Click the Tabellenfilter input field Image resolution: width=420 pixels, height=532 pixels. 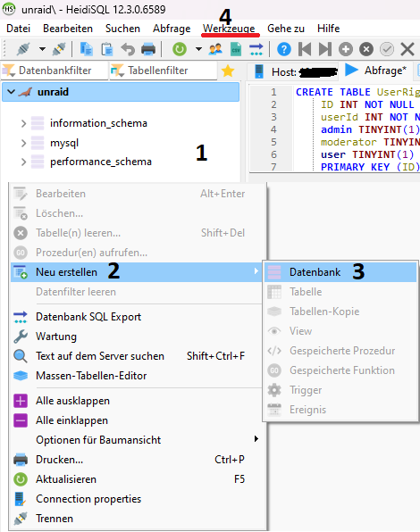click(163, 71)
